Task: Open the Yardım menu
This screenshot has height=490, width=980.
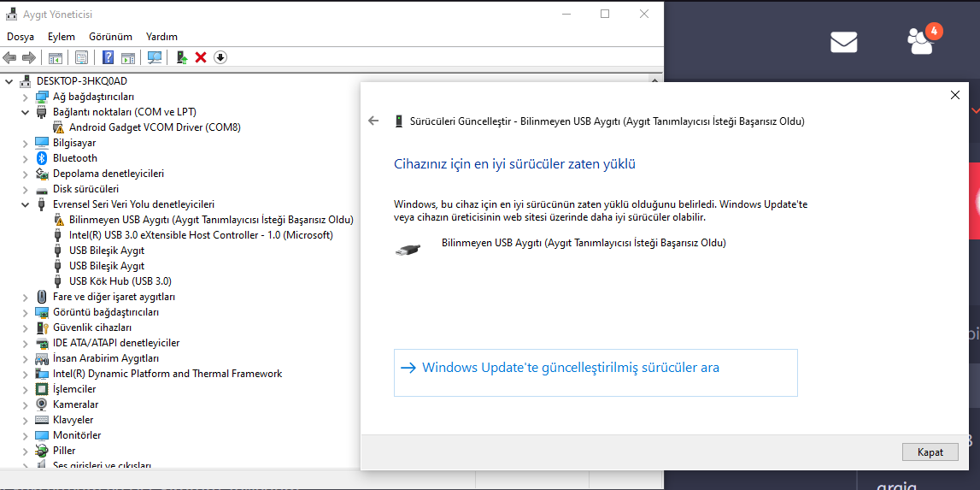Action: click(161, 37)
